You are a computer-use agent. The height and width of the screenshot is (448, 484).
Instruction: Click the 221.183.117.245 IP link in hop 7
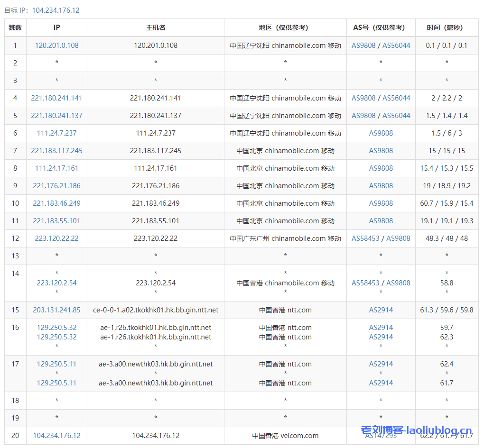pyautogui.click(x=57, y=151)
